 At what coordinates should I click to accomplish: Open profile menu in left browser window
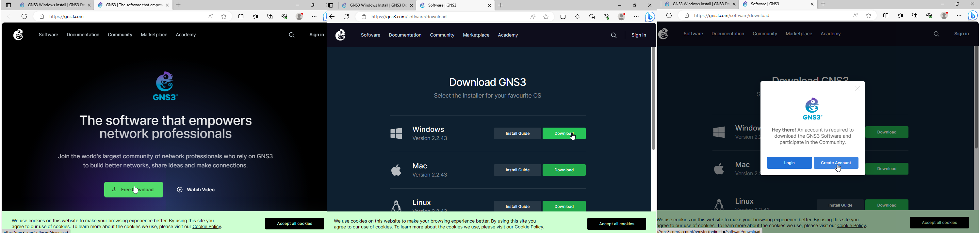point(300,16)
